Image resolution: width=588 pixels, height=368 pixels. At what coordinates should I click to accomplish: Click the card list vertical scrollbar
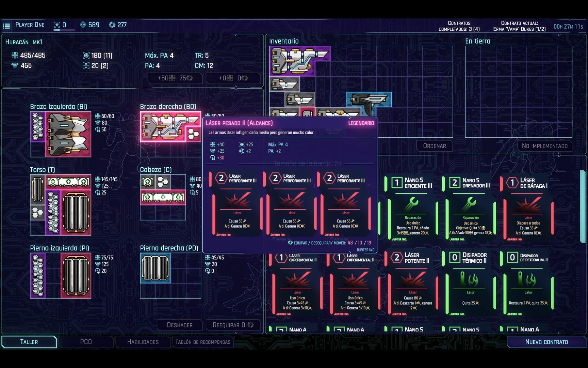pos(583,206)
